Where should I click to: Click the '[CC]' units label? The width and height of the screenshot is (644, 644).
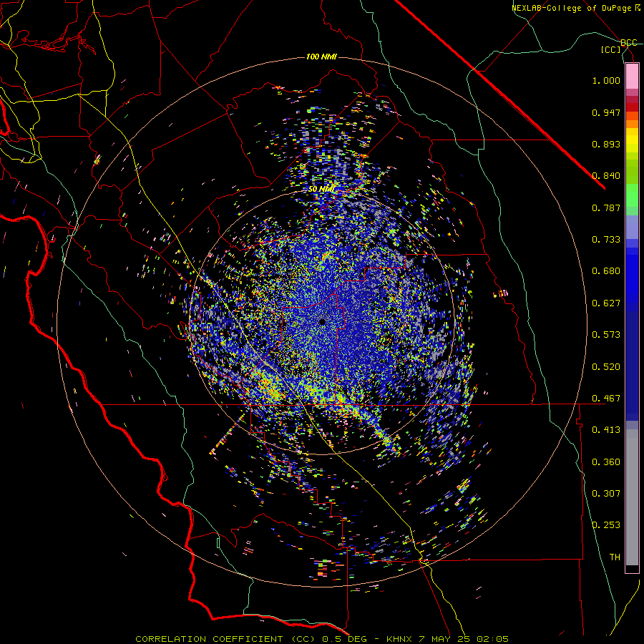pyautogui.click(x=611, y=49)
